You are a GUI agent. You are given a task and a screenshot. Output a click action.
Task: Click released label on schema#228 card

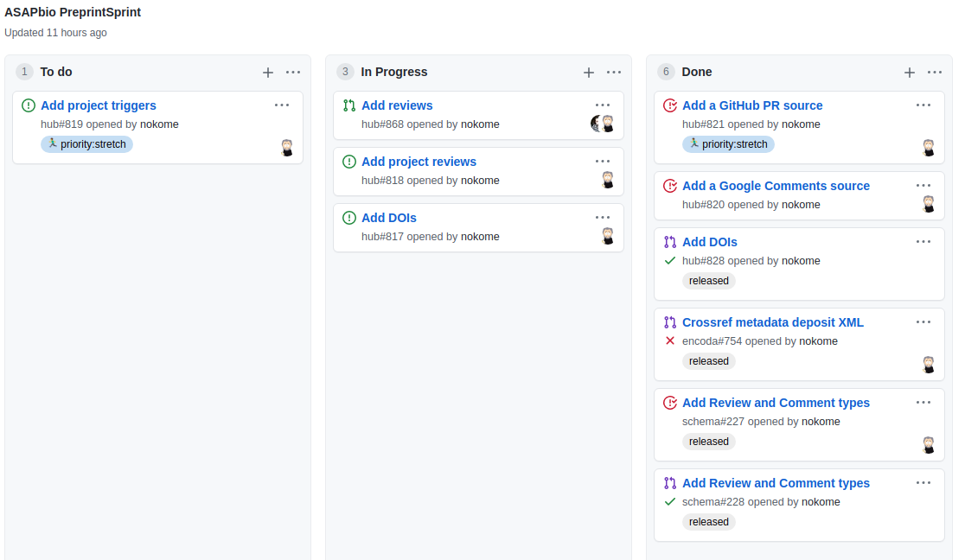[709, 522]
